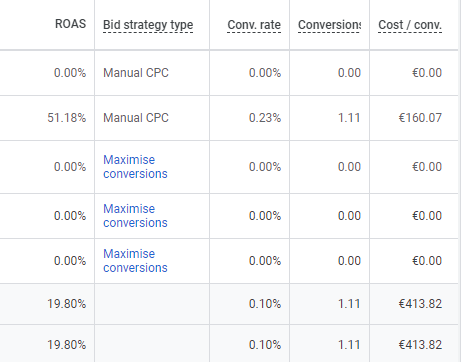Click the first row's €0.00 cost cell
Screen dimensions: 461x362
click(427, 73)
